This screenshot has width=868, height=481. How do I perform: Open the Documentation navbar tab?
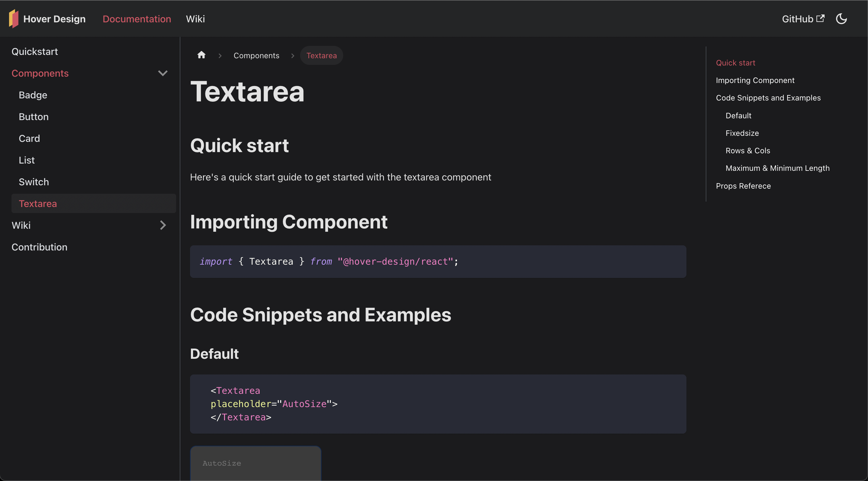pyautogui.click(x=137, y=19)
